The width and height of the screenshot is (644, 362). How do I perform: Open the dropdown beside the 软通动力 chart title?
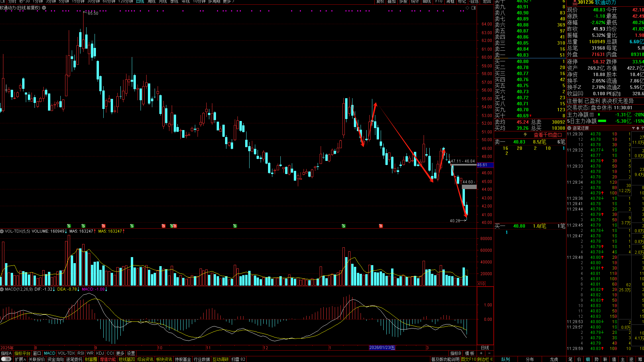tap(44, 8)
